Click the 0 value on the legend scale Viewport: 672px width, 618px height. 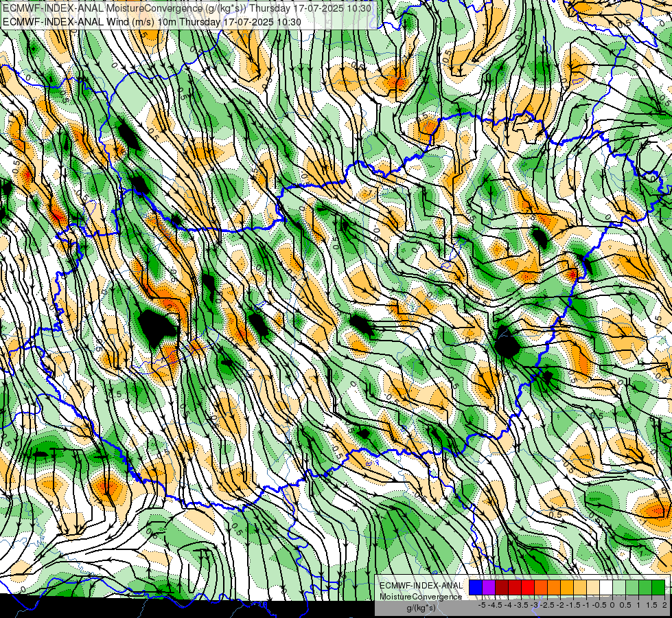(612, 605)
